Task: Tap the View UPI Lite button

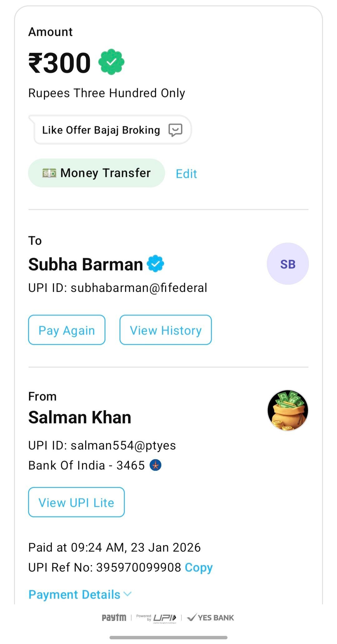Action: [76, 502]
